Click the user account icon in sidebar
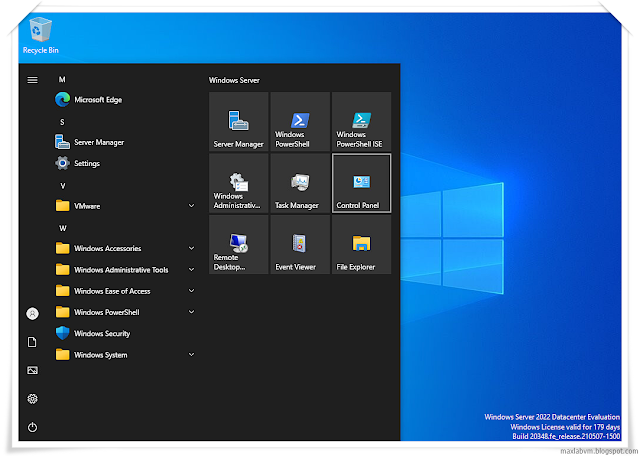Viewport: 640px width, 456px height. click(x=33, y=314)
